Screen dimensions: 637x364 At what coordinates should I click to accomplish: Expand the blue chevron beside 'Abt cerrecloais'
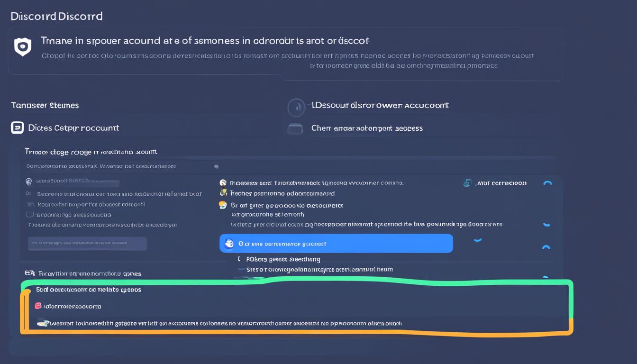[x=547, y=183]
